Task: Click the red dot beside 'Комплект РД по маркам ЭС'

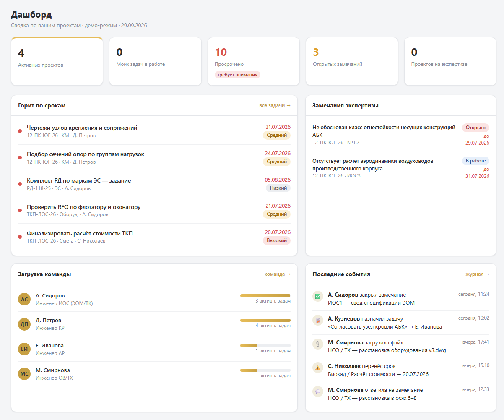Action: click(x=20, y=184)
